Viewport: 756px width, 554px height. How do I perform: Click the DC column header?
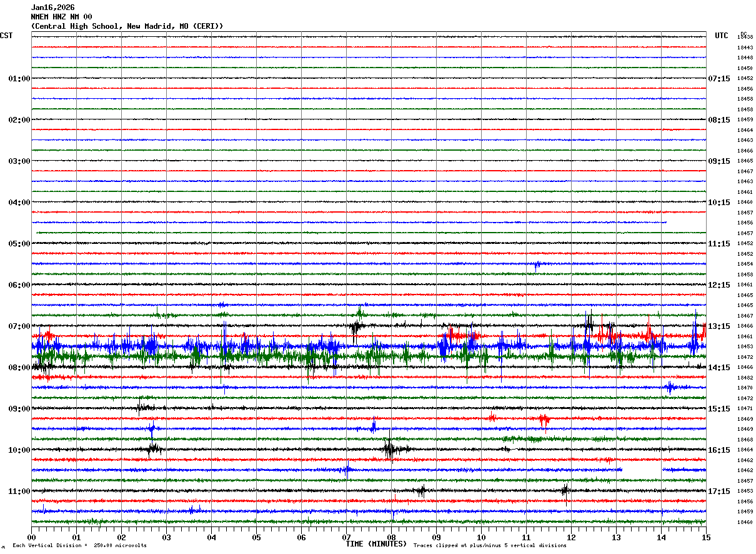[744, 34]
